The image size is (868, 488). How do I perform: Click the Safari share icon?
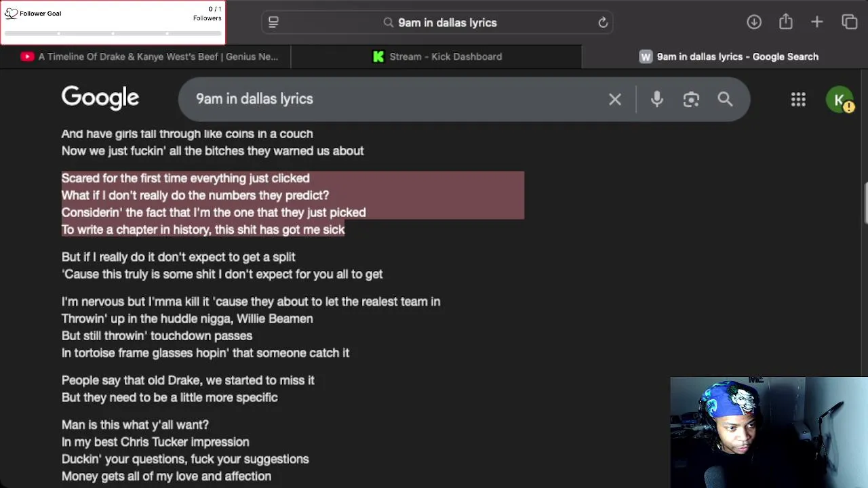coord(786,22)
